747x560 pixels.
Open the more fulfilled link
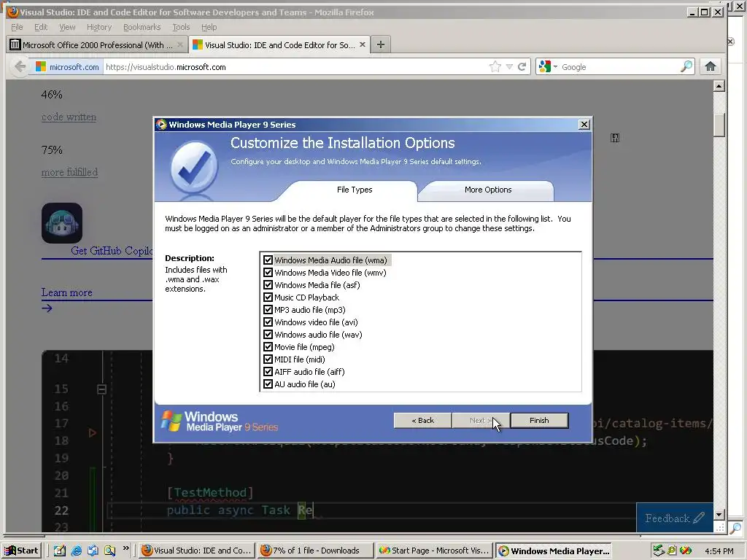click(69, 172)
